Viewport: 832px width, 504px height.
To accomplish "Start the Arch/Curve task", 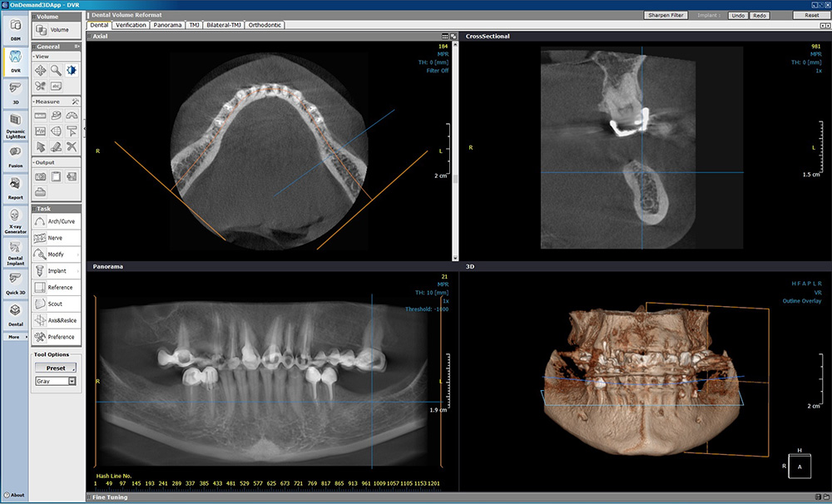I will click(x=57, y=221).
